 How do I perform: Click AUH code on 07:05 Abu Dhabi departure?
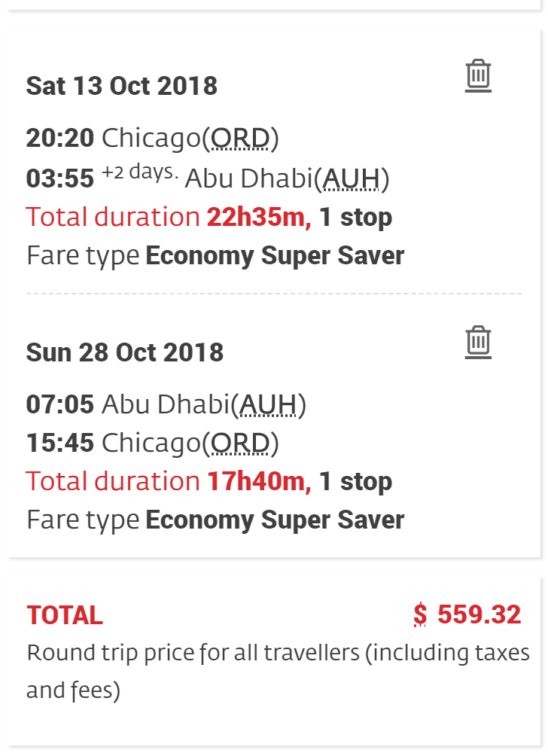(x=268, y=404)
